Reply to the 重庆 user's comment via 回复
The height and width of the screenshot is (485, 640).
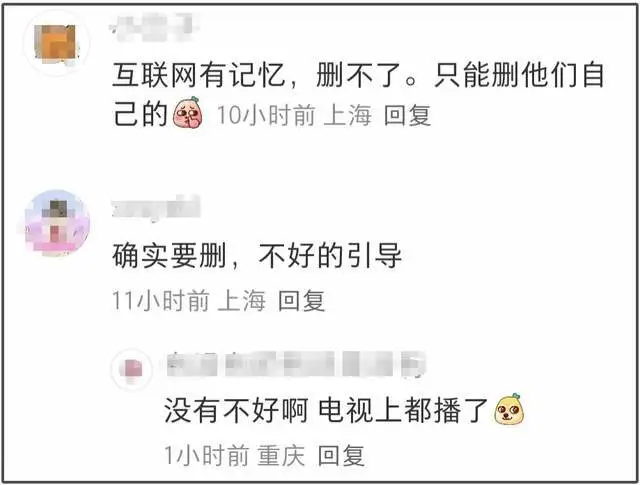[341, 456]
